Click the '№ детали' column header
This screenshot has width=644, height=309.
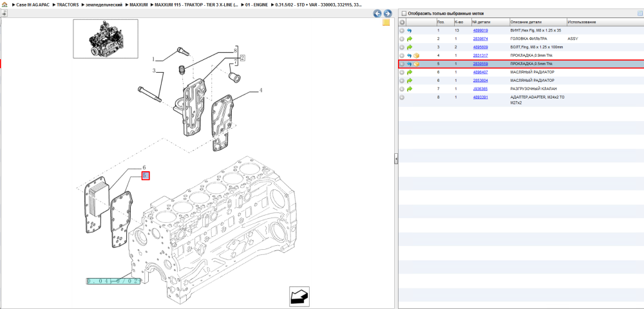pos(490,22)
